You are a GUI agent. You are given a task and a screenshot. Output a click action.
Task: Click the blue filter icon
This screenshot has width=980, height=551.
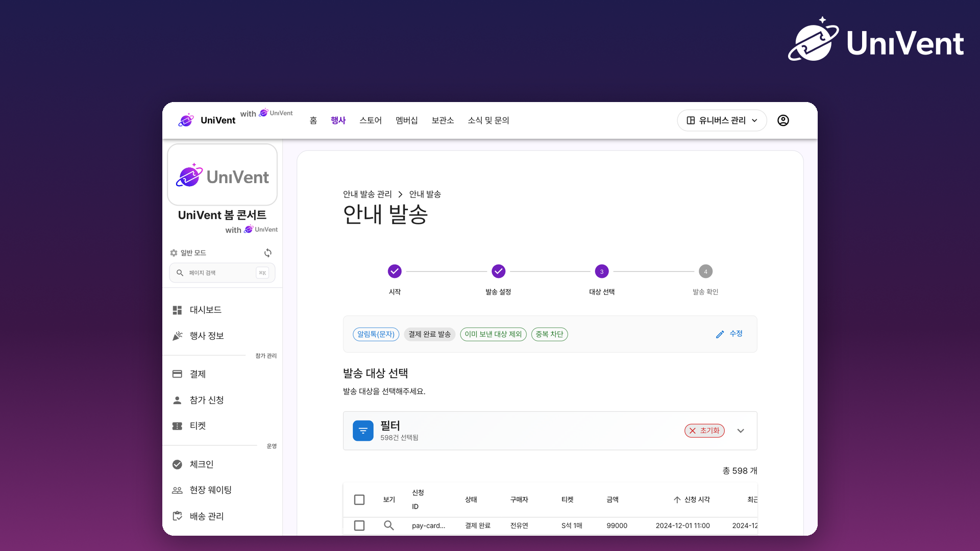coord(363,431)
